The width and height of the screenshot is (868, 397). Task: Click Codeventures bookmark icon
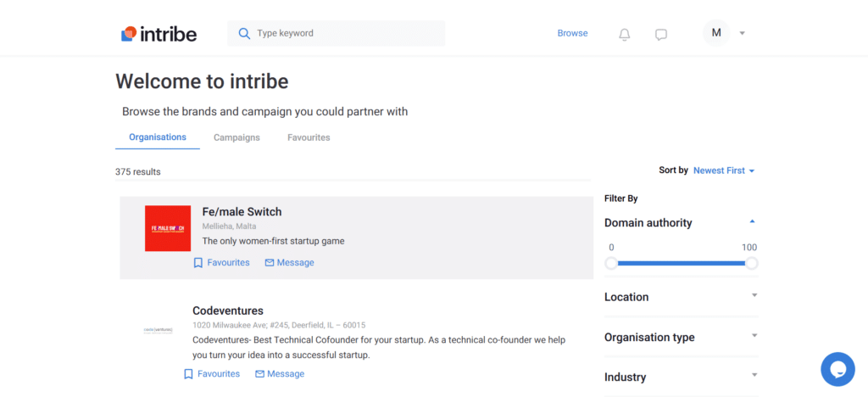(x=188, y=374)
